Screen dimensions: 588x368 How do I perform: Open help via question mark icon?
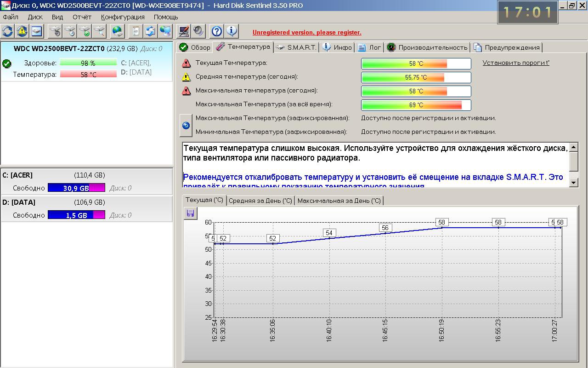217,31
